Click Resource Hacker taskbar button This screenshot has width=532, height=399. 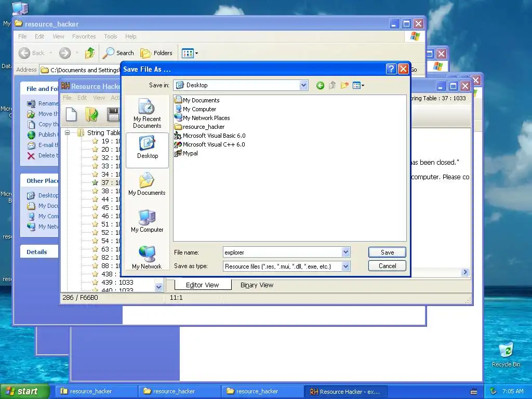(x=346, y=392)
